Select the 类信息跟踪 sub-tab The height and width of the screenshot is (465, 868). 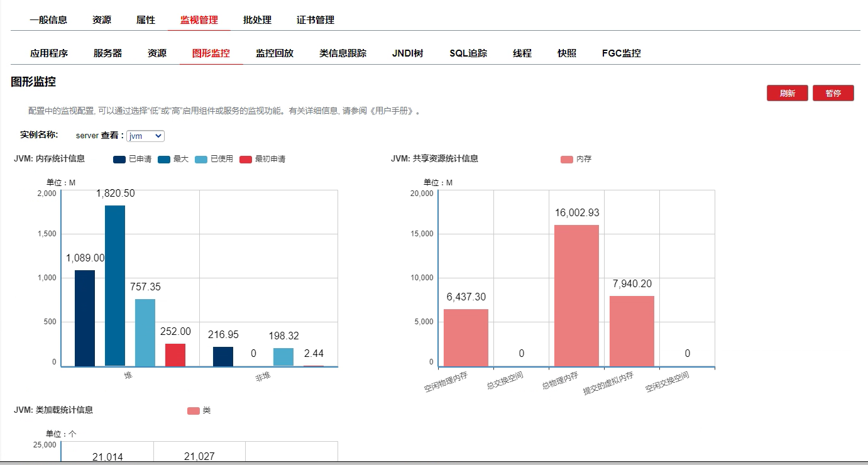343,53
